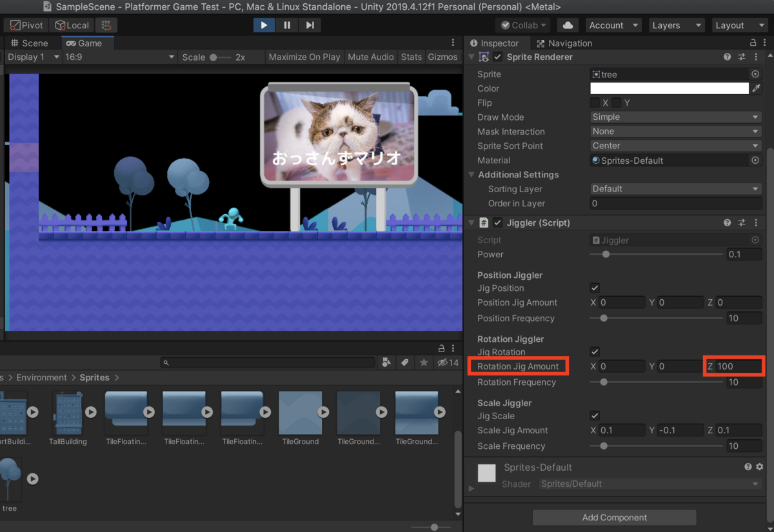Screen dimensions: 774x532
Task: Click the Add Component button
Action: tap(614, 517)
